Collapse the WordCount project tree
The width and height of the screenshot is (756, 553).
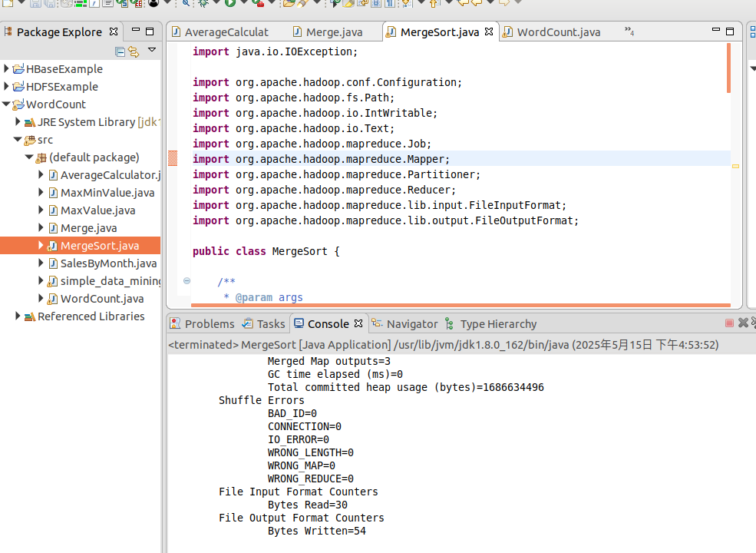(6, 104)
